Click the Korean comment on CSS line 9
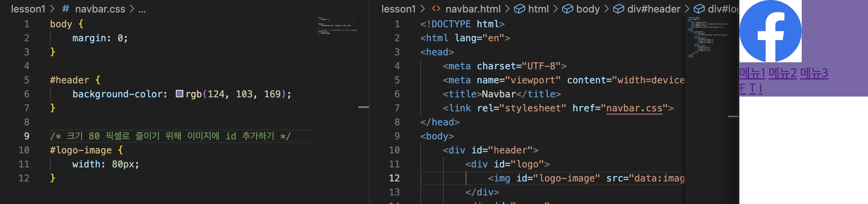Viewport: 868px width, 204px height. (170, 136)
